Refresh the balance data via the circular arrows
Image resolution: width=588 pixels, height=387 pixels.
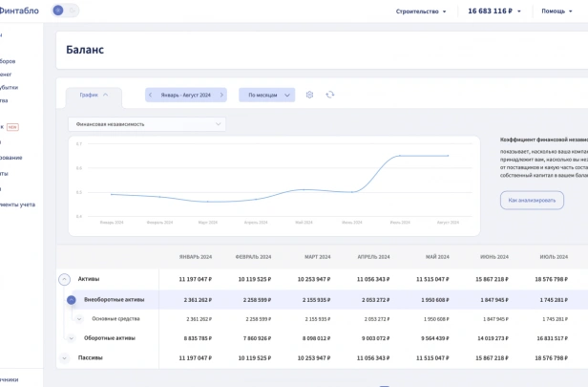coord(330,95)
